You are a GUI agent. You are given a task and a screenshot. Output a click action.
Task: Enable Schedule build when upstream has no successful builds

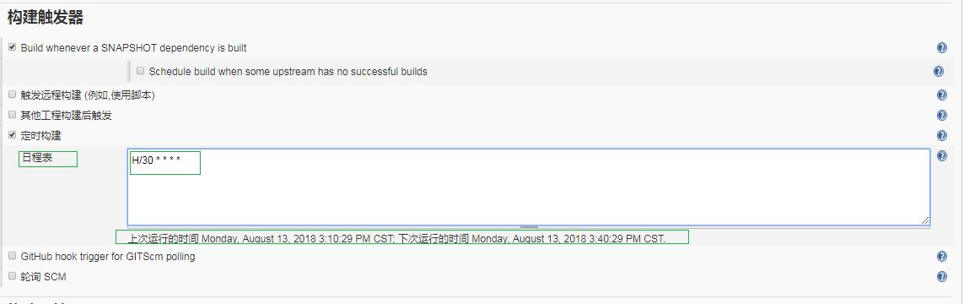coord(141,71)
